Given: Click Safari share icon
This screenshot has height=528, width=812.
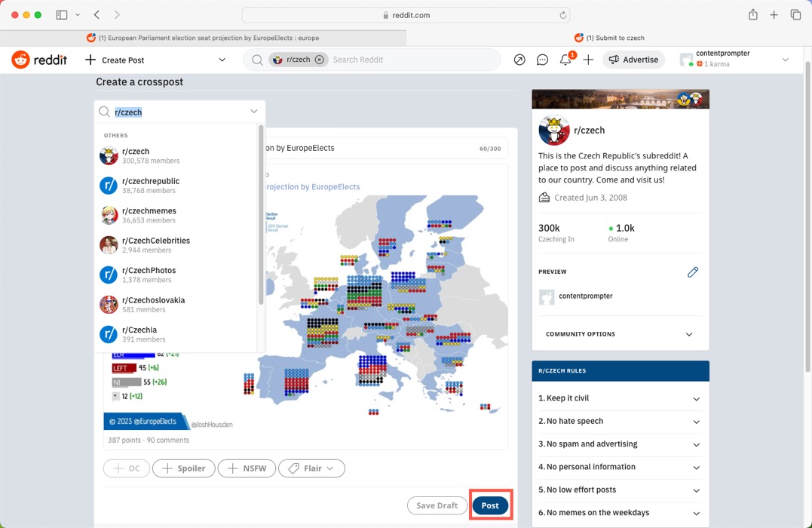Looking at the screenshot, I should click(x=752, y=15).
